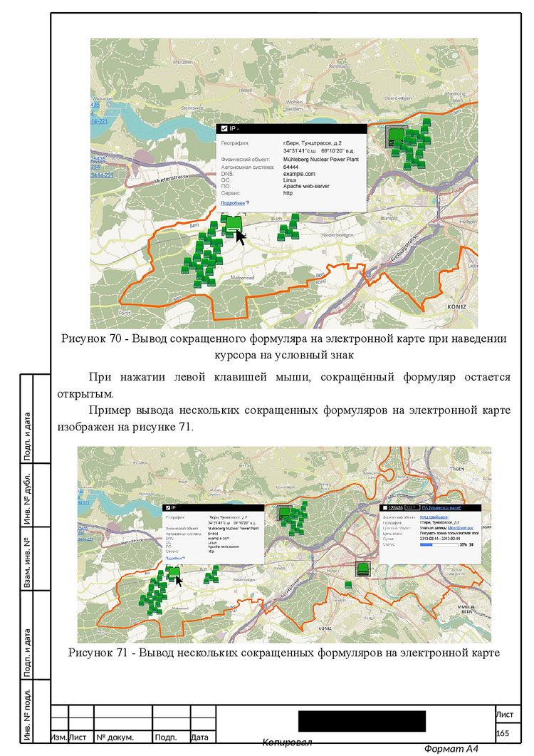Image resolution: width=534 pixels, height=756 pixels.
Task: Click the large server icon in Figure 71 cluster
Action: (285, 513)
